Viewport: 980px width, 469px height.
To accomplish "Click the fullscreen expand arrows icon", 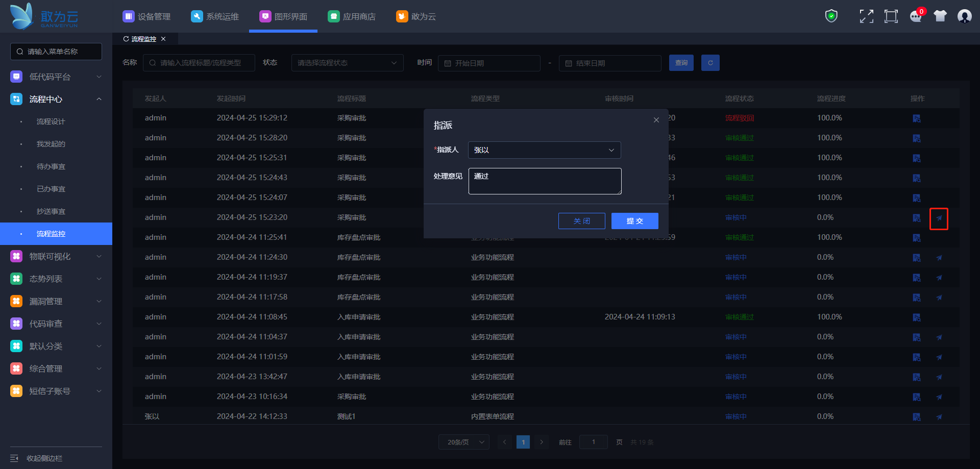I will tap(866, 16).
